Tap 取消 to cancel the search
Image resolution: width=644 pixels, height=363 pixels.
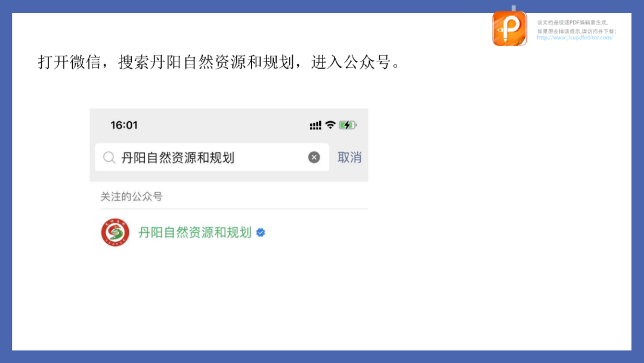349,158
